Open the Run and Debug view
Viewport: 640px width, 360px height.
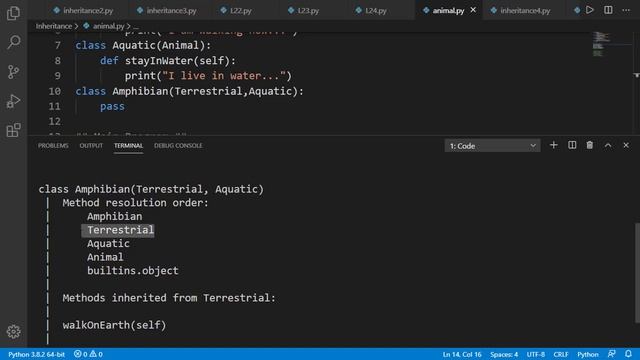pyautogui.click(x=13, y=101)
